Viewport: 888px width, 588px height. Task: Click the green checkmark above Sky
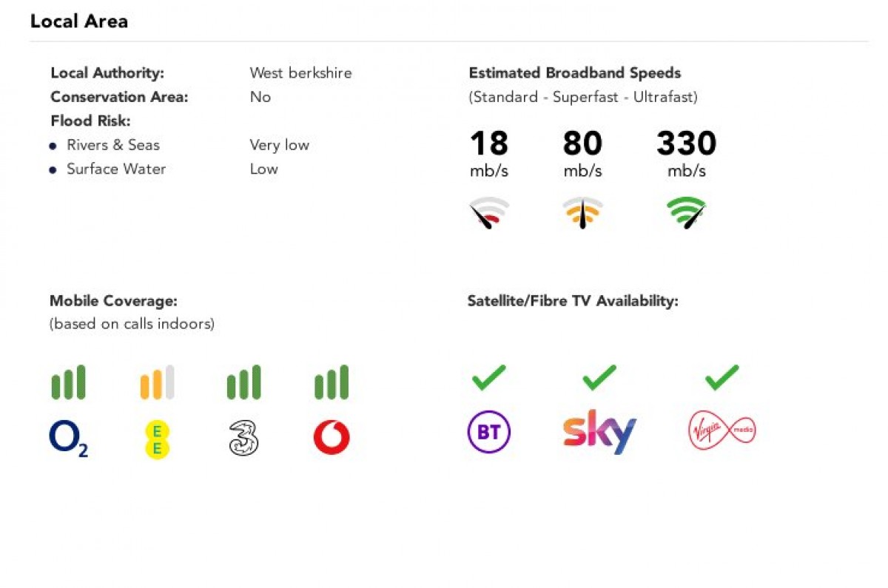pyautogui.click(x=599, y=377)
